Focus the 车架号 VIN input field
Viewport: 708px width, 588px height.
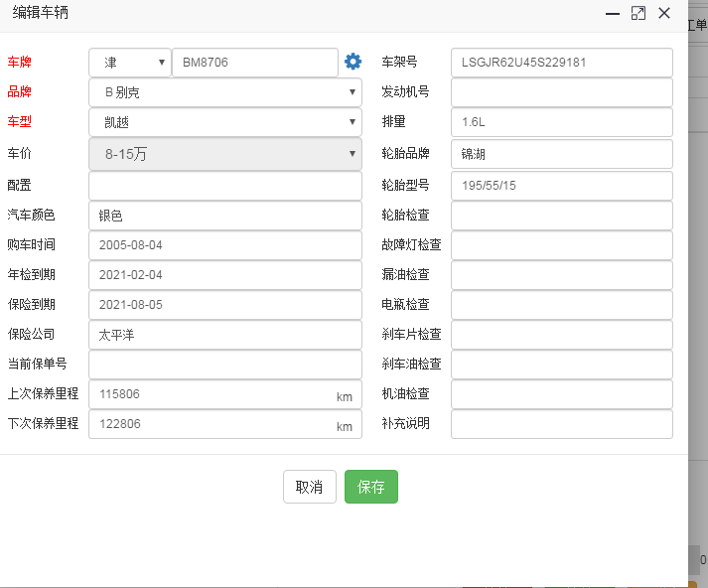coord(561,63)
